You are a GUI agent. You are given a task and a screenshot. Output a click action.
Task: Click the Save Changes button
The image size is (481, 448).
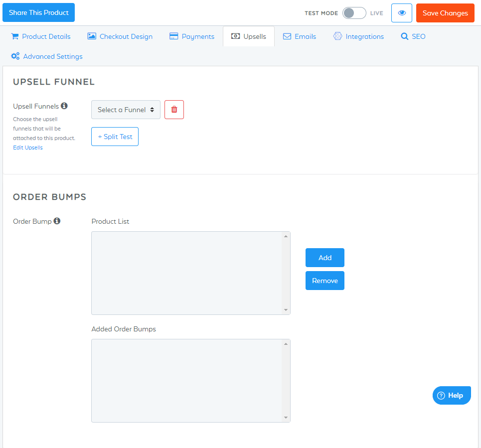[445, 13]
